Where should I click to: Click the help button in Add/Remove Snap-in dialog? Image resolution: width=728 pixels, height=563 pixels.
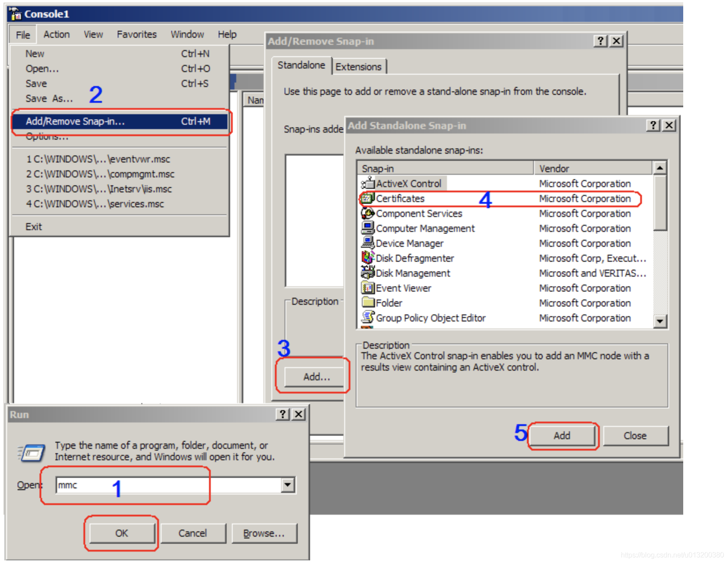pyautogui.click(x=601, y=41)
